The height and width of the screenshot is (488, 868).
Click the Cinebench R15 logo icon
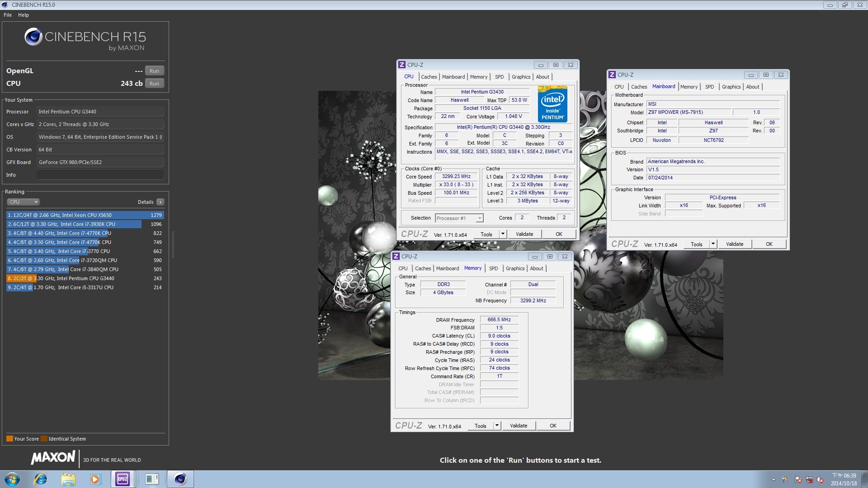[x=33, y=37]
